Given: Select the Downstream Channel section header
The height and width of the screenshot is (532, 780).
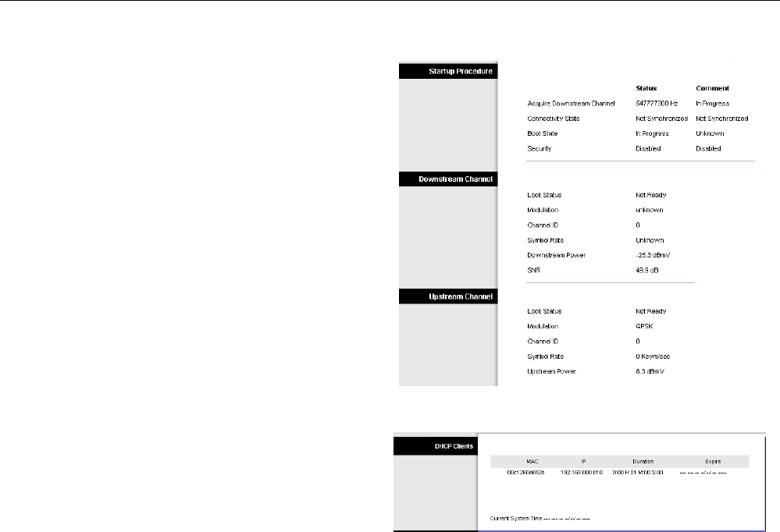Looking at the screenshot, I should tap(448, 179).
